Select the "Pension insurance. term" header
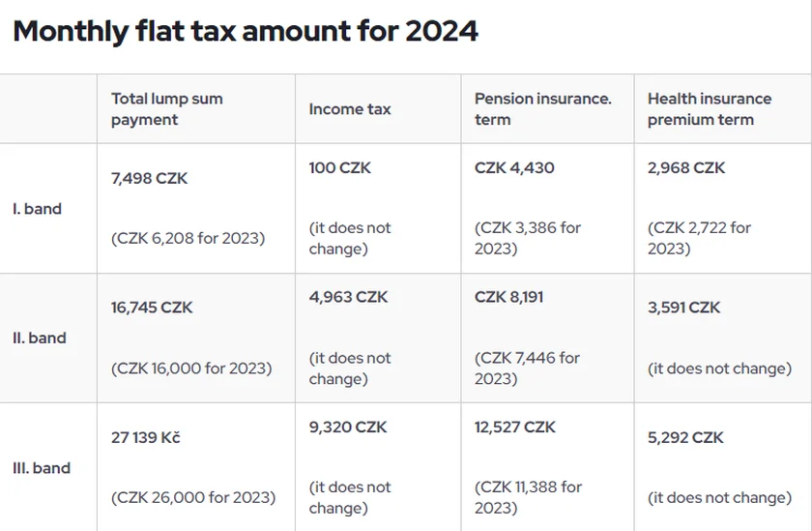812x531 pixels. click(542, 109)
